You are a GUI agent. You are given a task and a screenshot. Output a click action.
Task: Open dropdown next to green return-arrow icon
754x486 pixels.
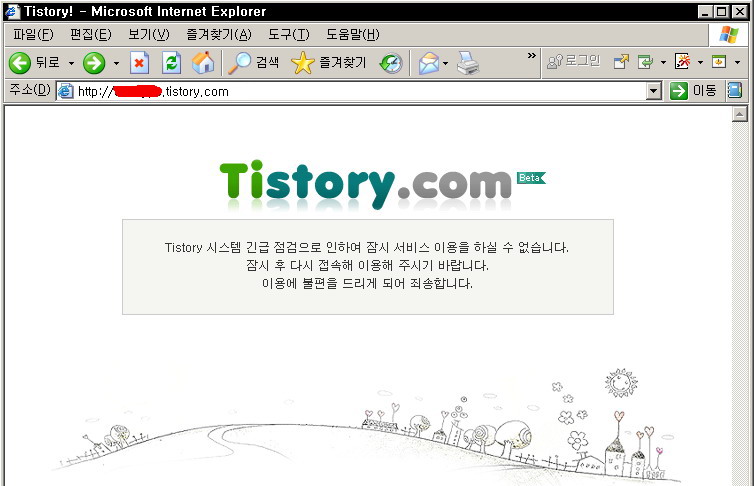663,62
